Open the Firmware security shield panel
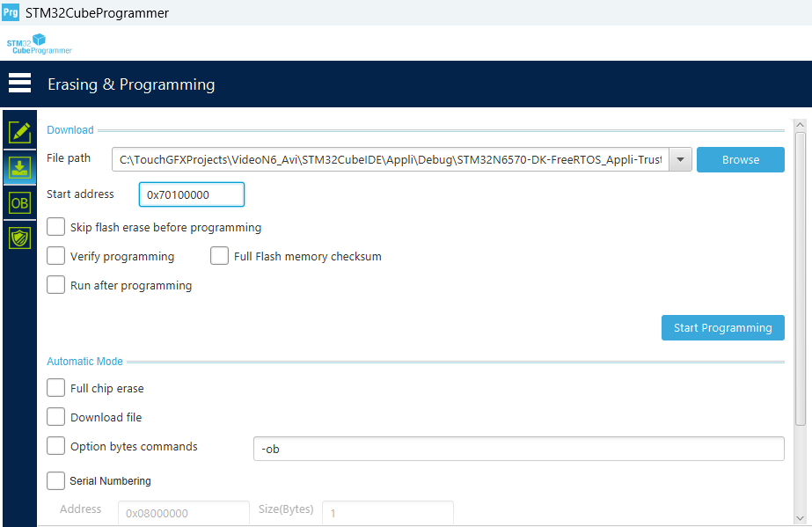Viewport: 812px width, 527px height. pyautogui.click(x=19, y=238)
